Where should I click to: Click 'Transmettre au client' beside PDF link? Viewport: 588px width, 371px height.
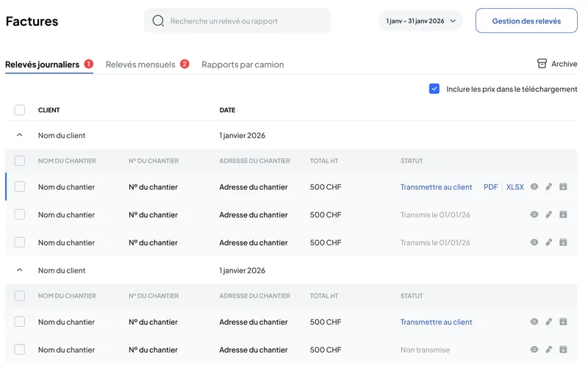point(436,187)
